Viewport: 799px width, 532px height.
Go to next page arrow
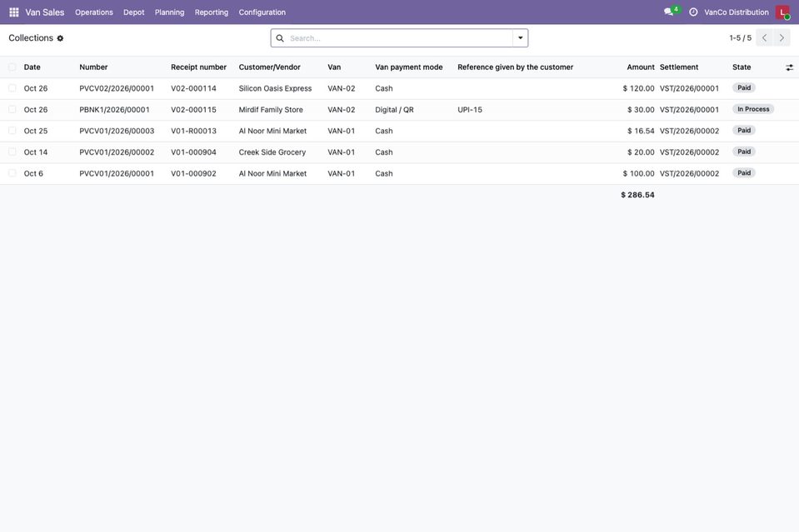pyautogui.click(x=782, y=37)
